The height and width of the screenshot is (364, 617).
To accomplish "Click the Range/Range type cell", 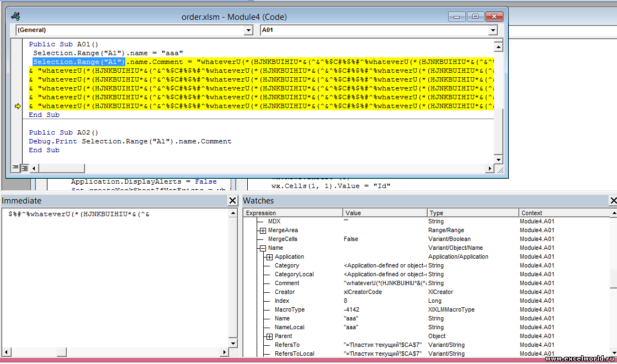I will point(446,231).
